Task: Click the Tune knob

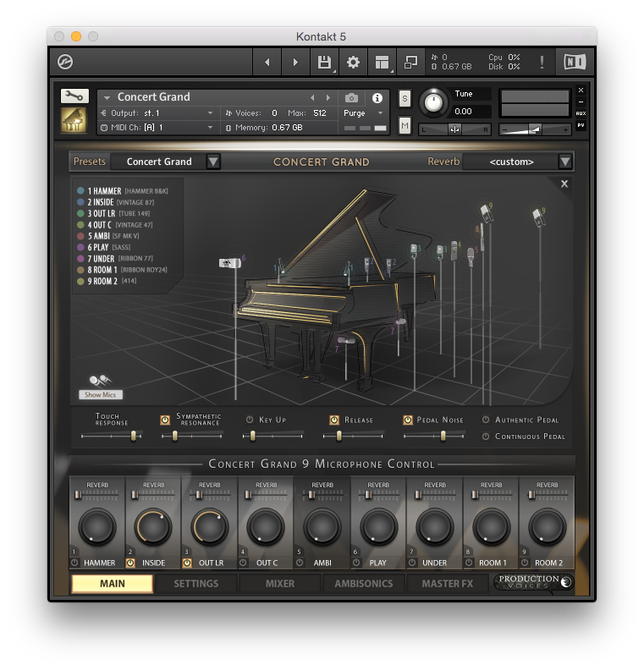Action: (433, 103)
